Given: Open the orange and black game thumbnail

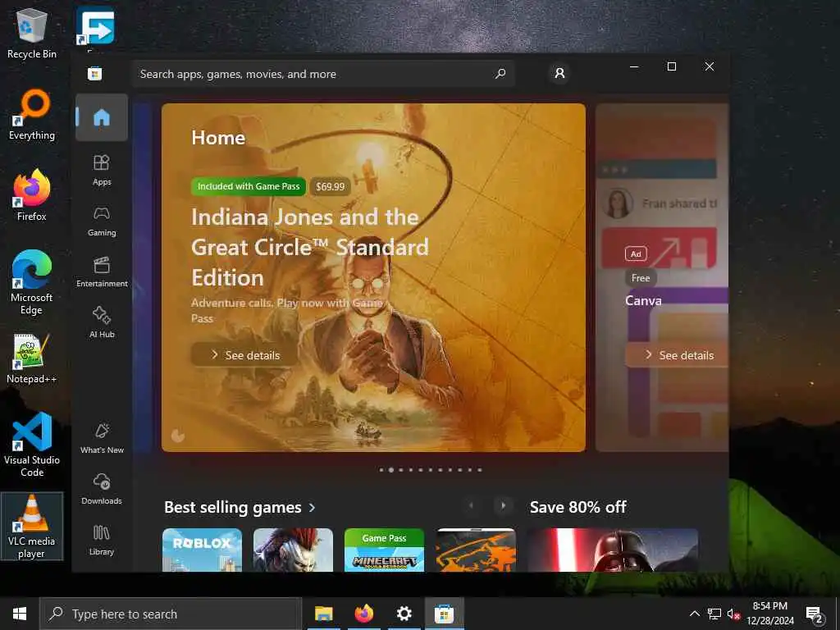Looking at the screenshot, I should tap(476, 550).
